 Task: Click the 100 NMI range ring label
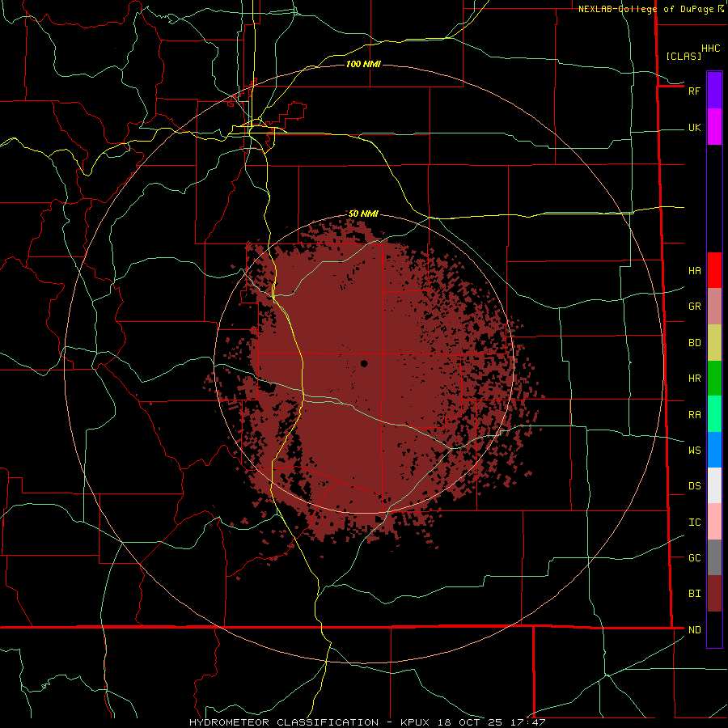[x=363, y=64]
